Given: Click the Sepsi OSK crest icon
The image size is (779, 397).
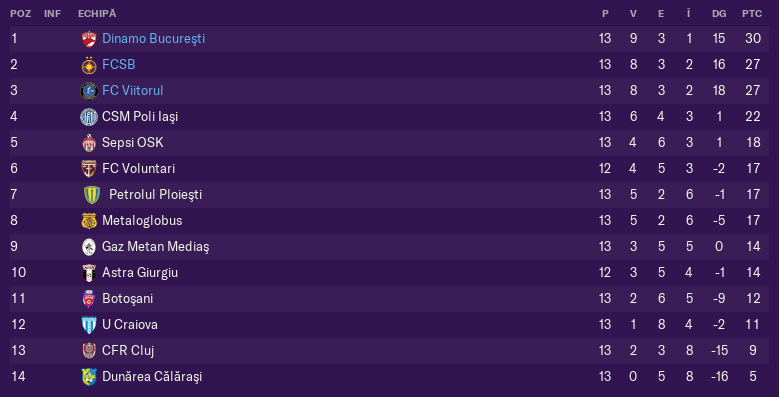Looking at the screenshot, I should (x=89, y=143).
